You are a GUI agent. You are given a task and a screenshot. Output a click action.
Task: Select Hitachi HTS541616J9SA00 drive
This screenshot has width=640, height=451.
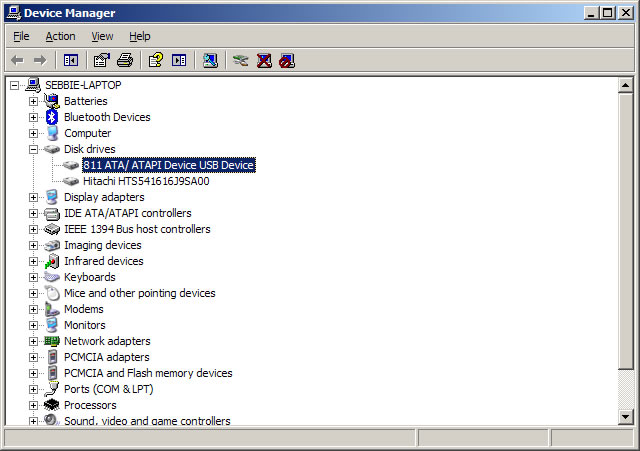pos(146,181)
